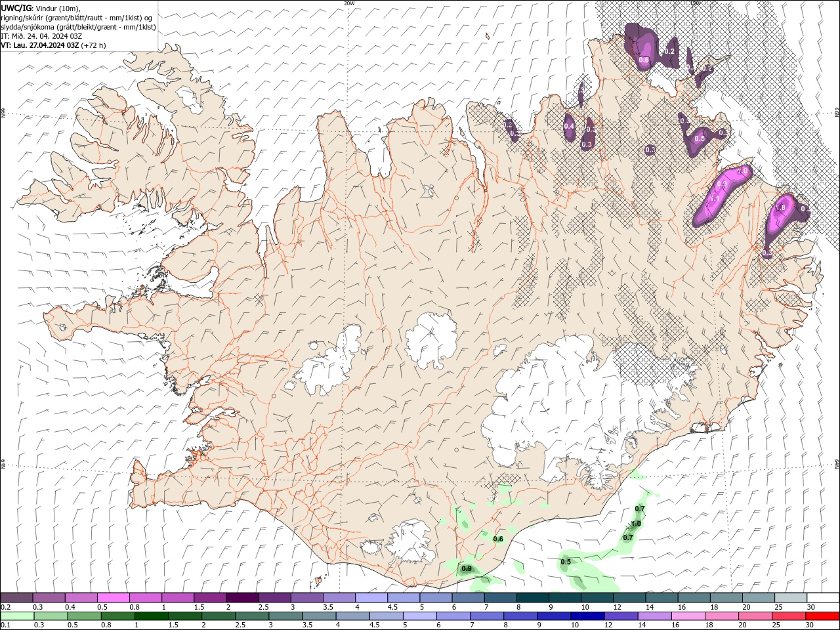The height and width of the screenshot is (630, 840).
Task: Click the green '1.0' rain value
Action: coord(636,524)
